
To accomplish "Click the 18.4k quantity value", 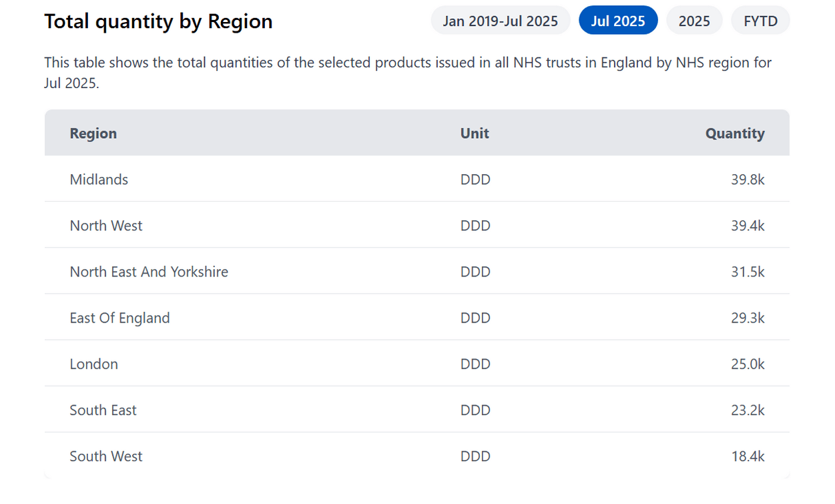I will click(748, 456).
